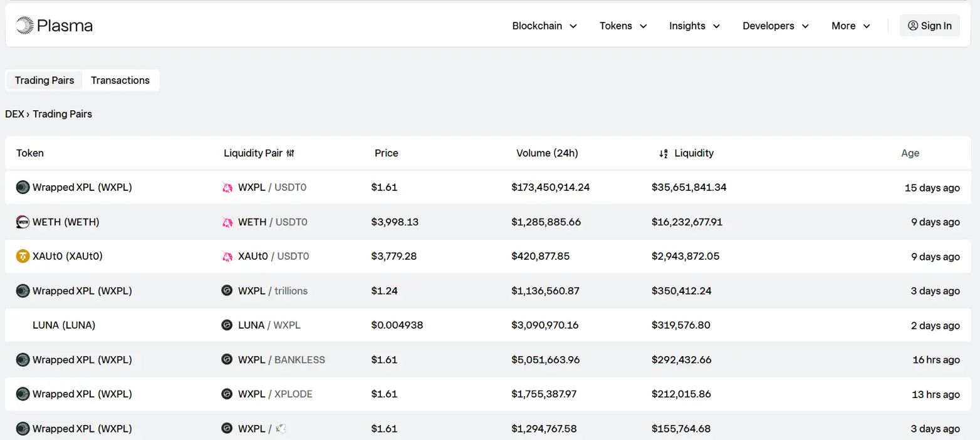Image resolution: width=980 pixels, height=440 pixels.
Task: Click the WXPL icon in the BANKLESS row
Action: tap(23, 359)
